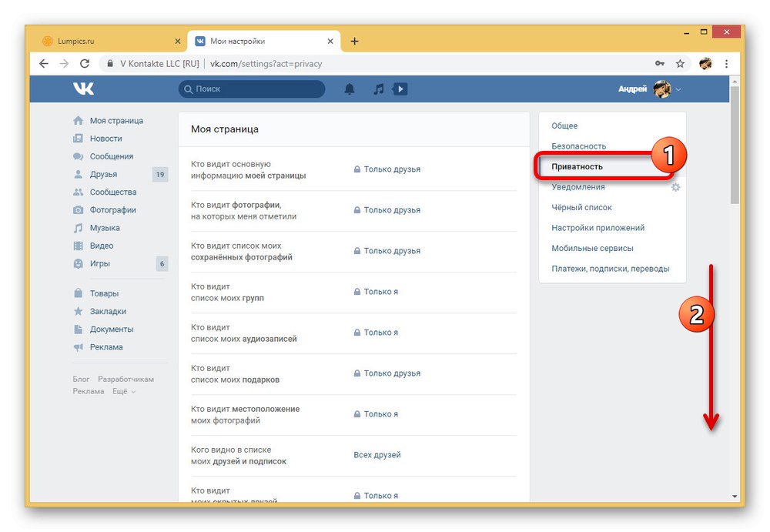Bookmark the page with the star icon
The width and height of the screenshot is (770, 532).
[680, 63]
